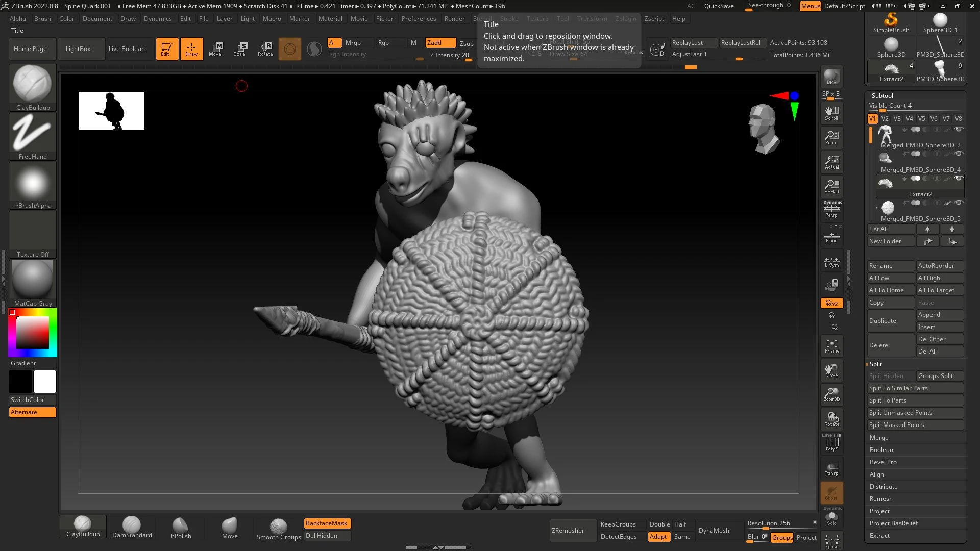This screenshot has width=980, height=551.
Task: Click the BPR render button icon
Action: [831, 77]
